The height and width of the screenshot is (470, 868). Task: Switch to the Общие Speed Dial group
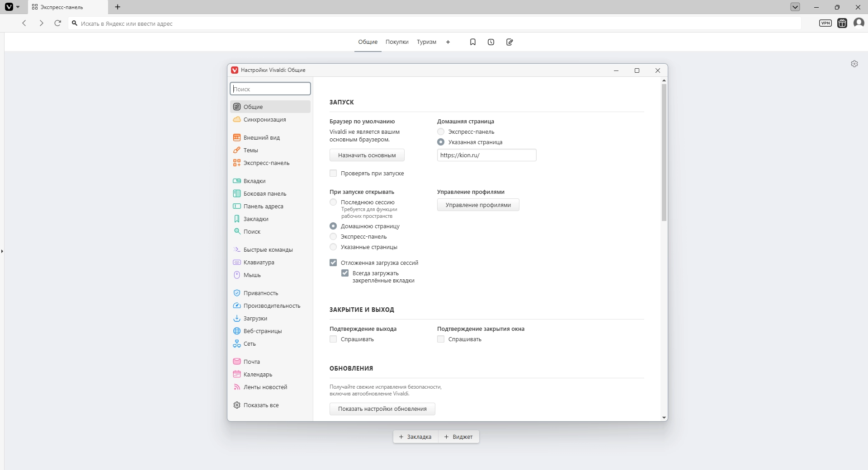368,42
